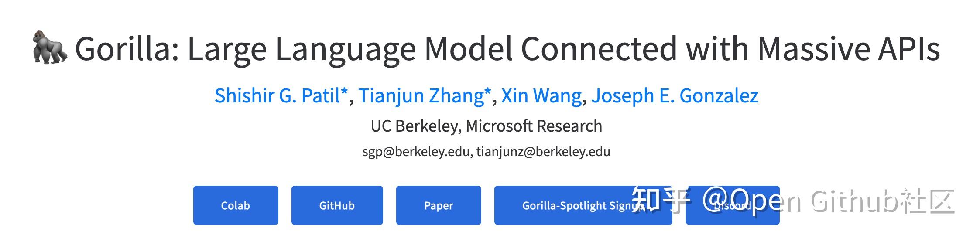Open Joseph E. Gonzalez's profile link

pos(675,95)
